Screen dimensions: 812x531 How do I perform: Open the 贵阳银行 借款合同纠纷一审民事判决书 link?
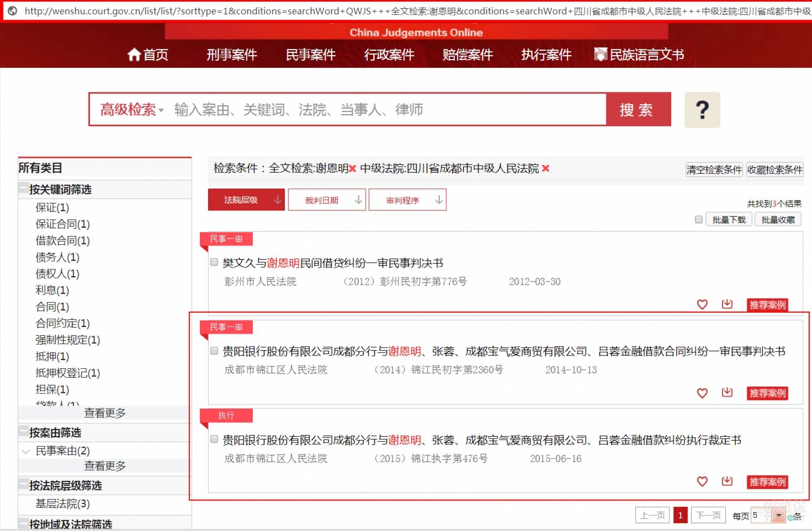click(x=504, y=351)
